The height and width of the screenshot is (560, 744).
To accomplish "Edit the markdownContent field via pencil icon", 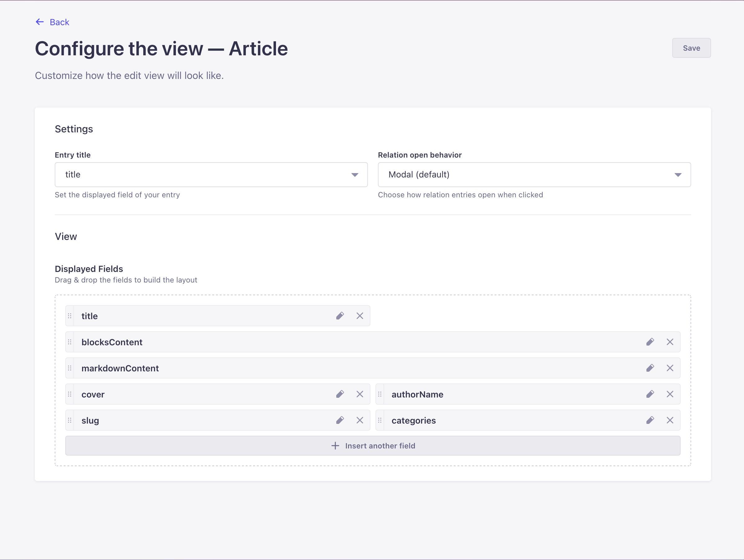I will (x=650, y=368).
